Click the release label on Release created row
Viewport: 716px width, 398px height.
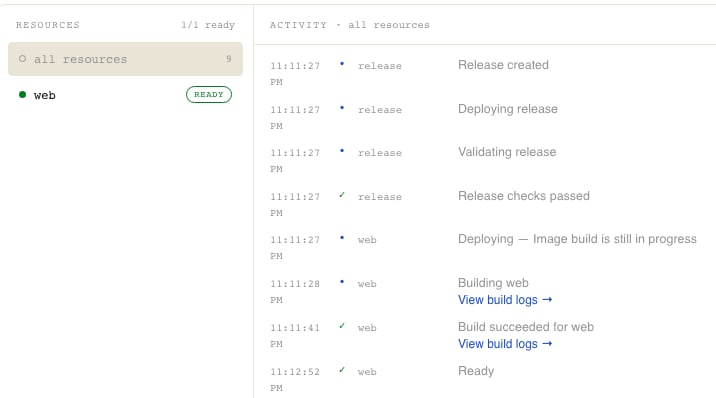[380, 66]
